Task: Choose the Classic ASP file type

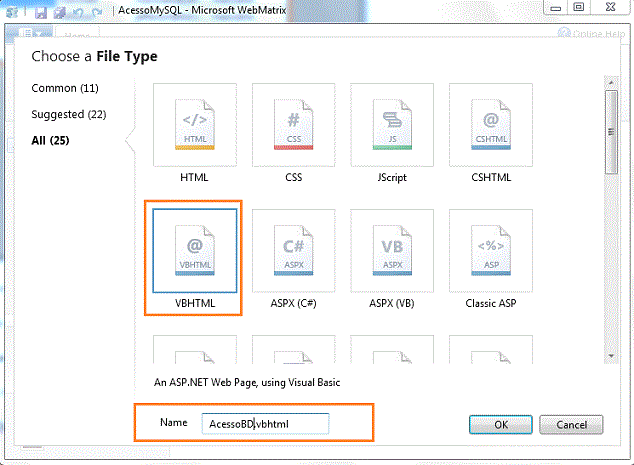Action: coord(491,251)
